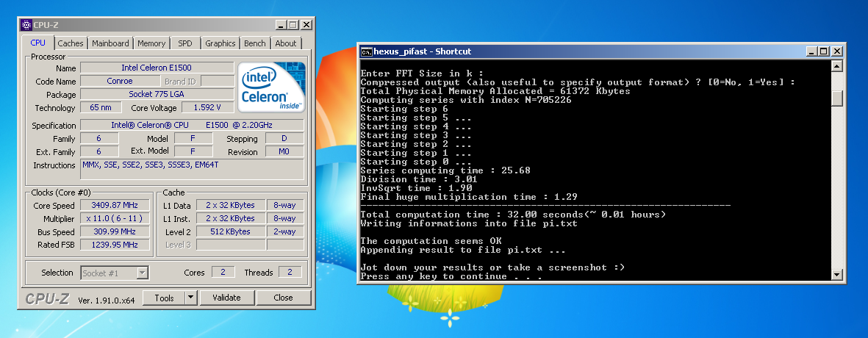
Task: Click Level 2 cache value 512 KBytes
Action: pos(230,231)
